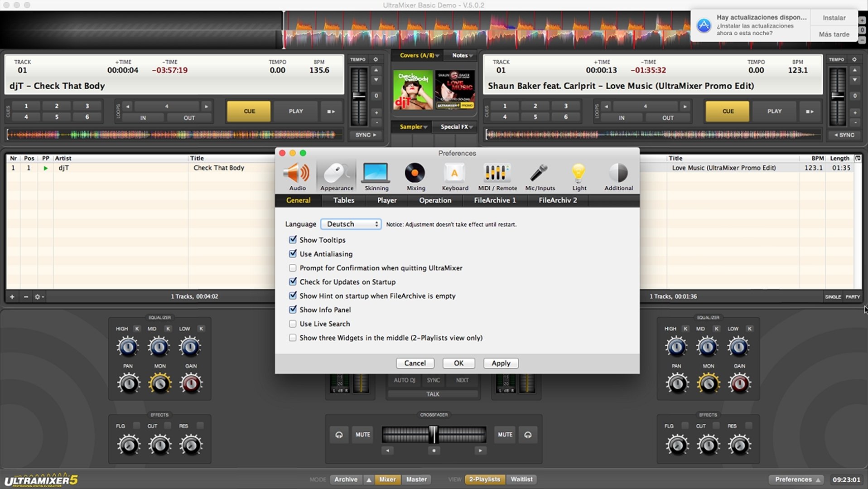Click the App Store update notification icon
The width and height of the screenshot is (868, 489).
(704, 25)
